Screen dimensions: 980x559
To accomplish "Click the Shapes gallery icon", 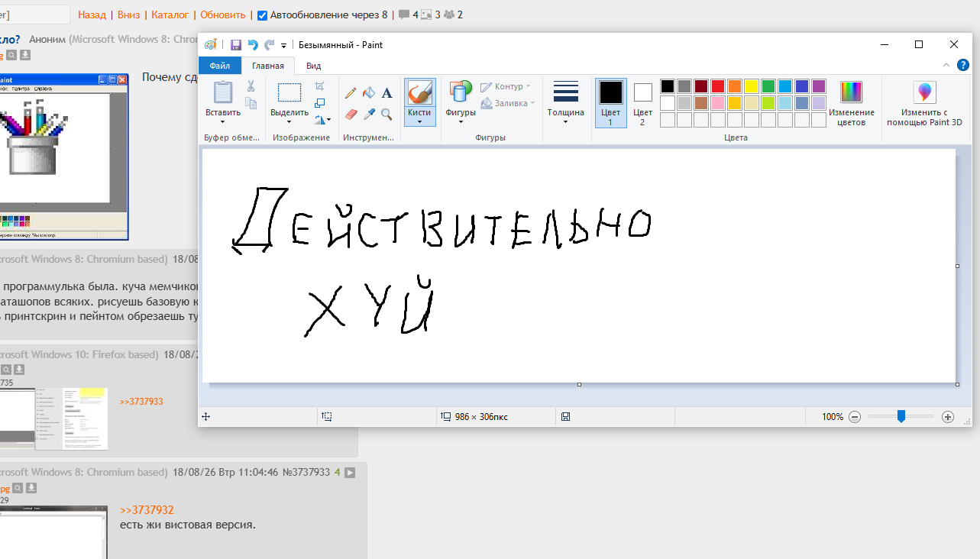I will pos(460,92).
